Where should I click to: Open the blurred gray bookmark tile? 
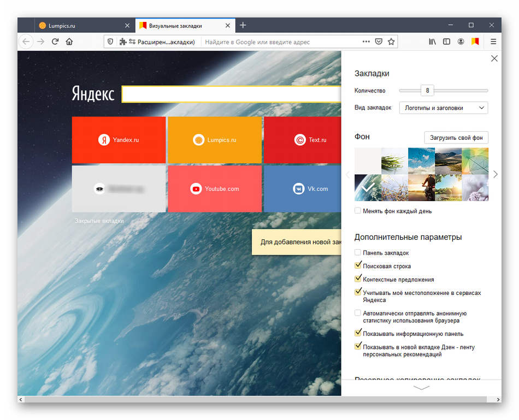119,189
